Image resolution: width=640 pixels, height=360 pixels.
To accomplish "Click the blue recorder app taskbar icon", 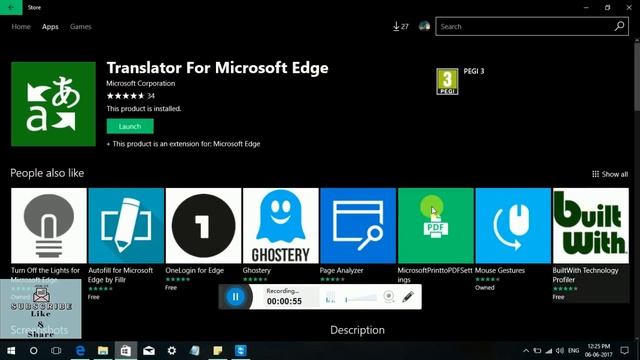I will 241,351.
